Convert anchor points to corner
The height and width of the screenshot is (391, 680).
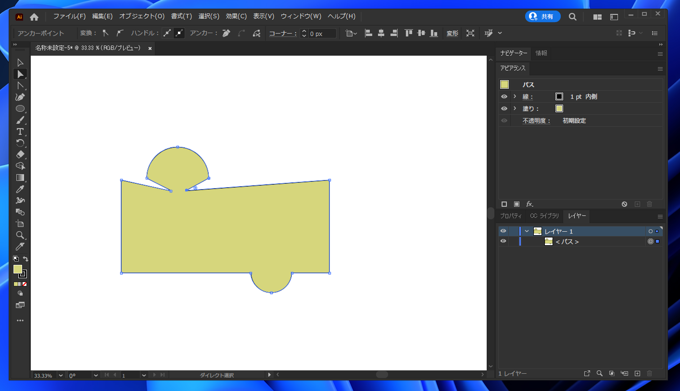(x=105, y=33)
